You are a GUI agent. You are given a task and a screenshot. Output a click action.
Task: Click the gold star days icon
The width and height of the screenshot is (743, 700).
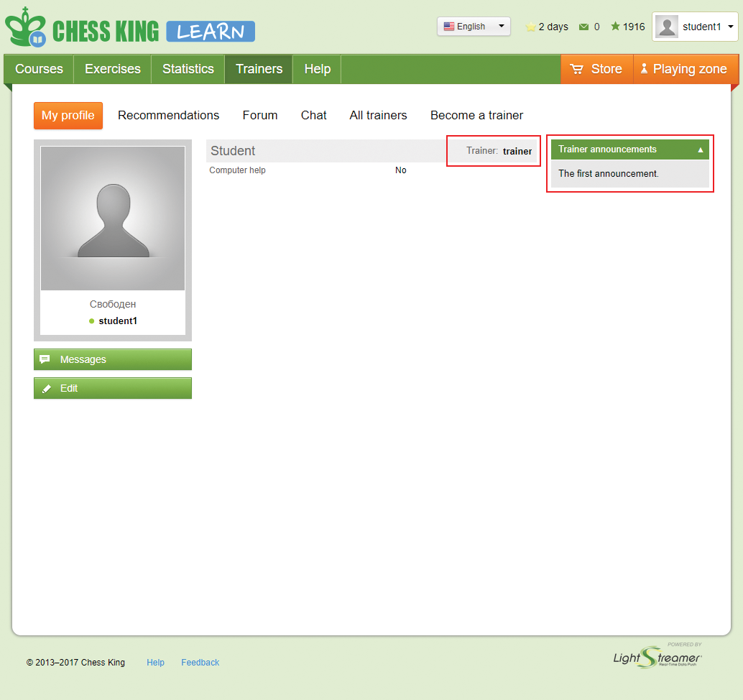pyautogui.click(x=531, y=27)
